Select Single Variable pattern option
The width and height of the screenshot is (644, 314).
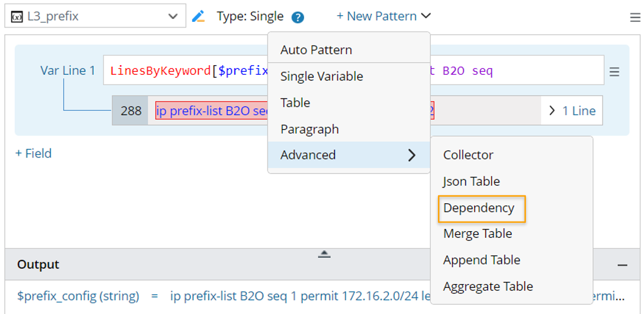(322, 76)
